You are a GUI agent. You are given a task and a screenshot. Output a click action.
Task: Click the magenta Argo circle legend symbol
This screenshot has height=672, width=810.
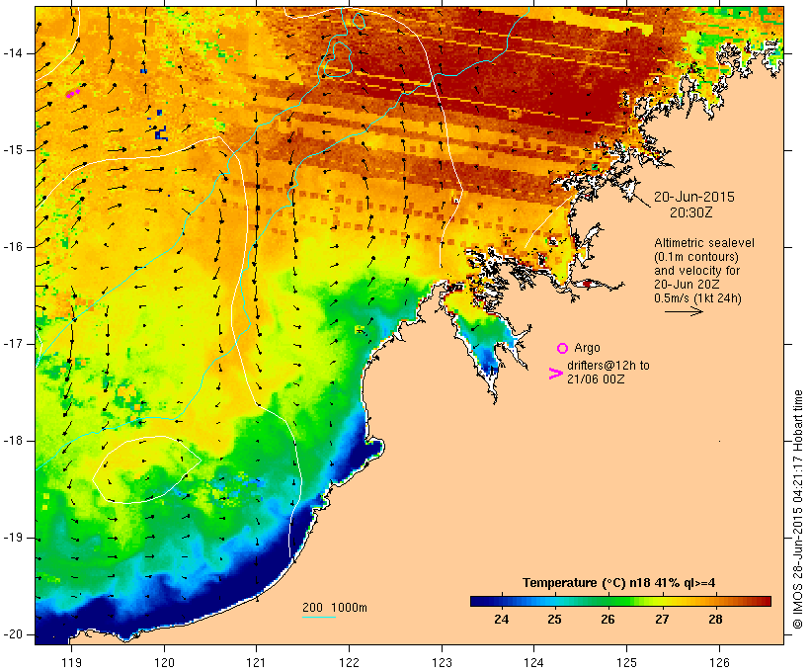click(562, 349)
